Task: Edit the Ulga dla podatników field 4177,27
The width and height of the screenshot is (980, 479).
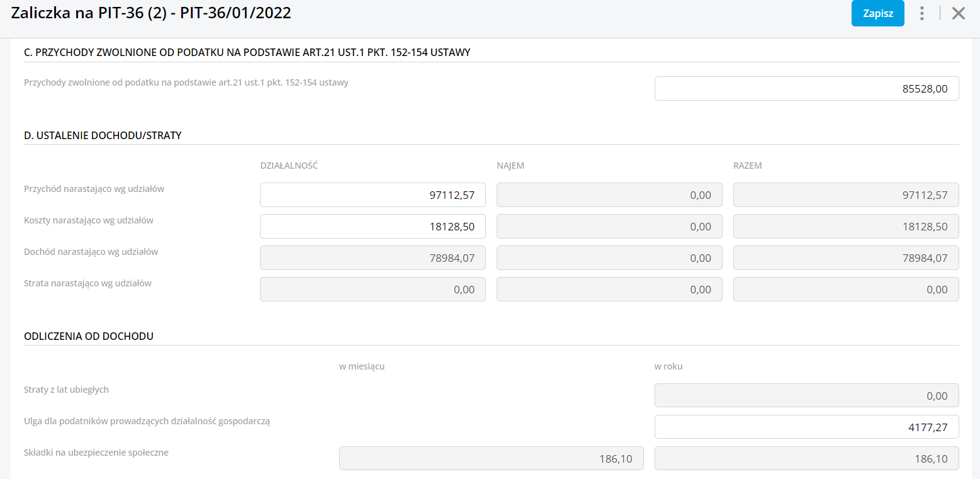Action: coord(806,427)
